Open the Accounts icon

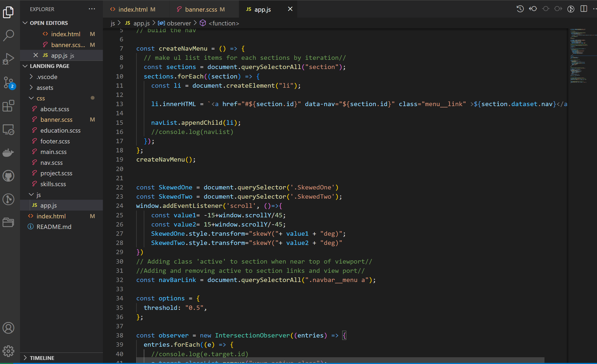tap(8, 328)
